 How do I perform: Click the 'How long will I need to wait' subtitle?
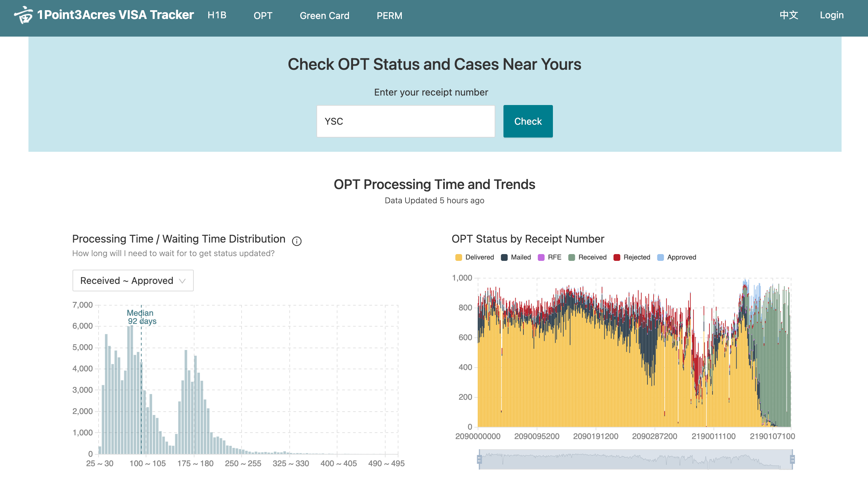(x=173, y=253)
